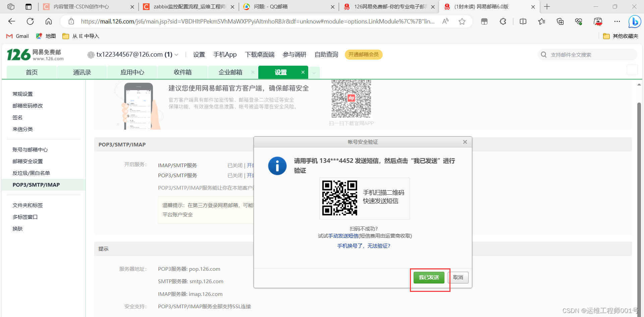Viewport: 644px width, 317px height.
Task: Select 邮箱密码修改 in the sidebar
Action: pyautogui.click(x=28, y=106)
